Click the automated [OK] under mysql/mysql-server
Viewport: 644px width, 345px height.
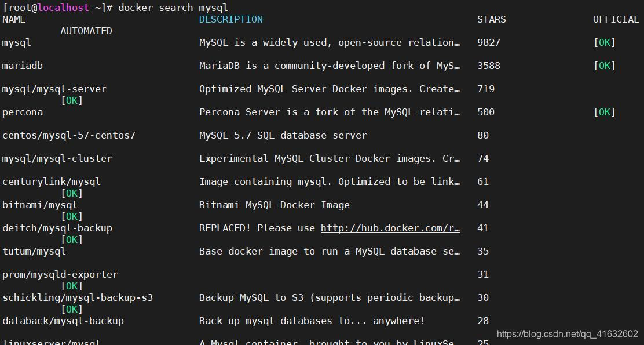point(72,101)
